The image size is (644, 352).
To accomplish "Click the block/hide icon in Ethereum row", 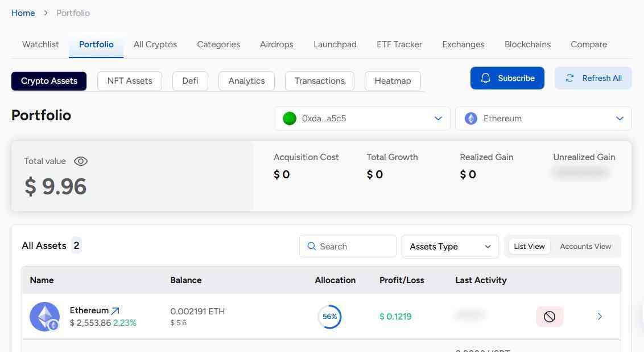I will [550, 317].
